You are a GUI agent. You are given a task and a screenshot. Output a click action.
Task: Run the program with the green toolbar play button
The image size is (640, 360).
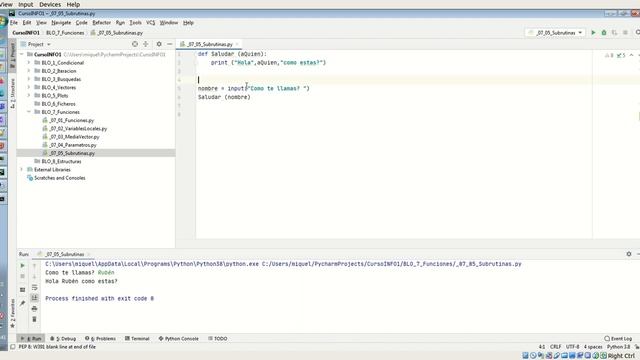(x=593, y=33)
